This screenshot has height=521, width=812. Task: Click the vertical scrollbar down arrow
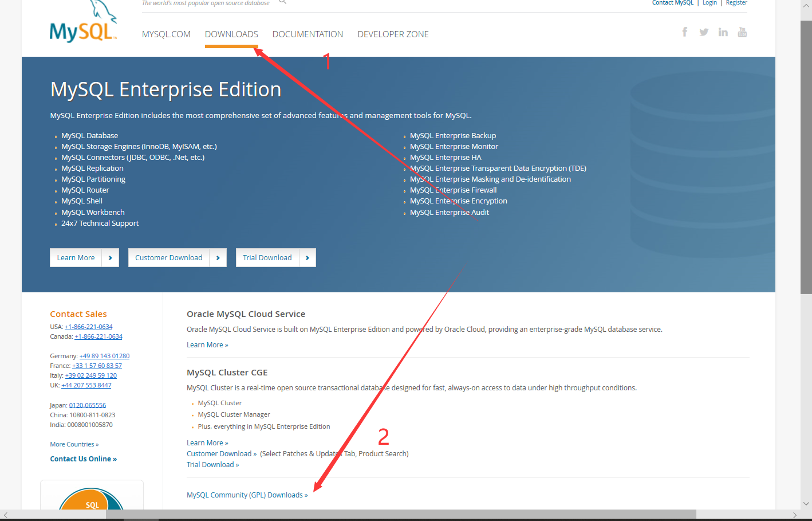806,504
